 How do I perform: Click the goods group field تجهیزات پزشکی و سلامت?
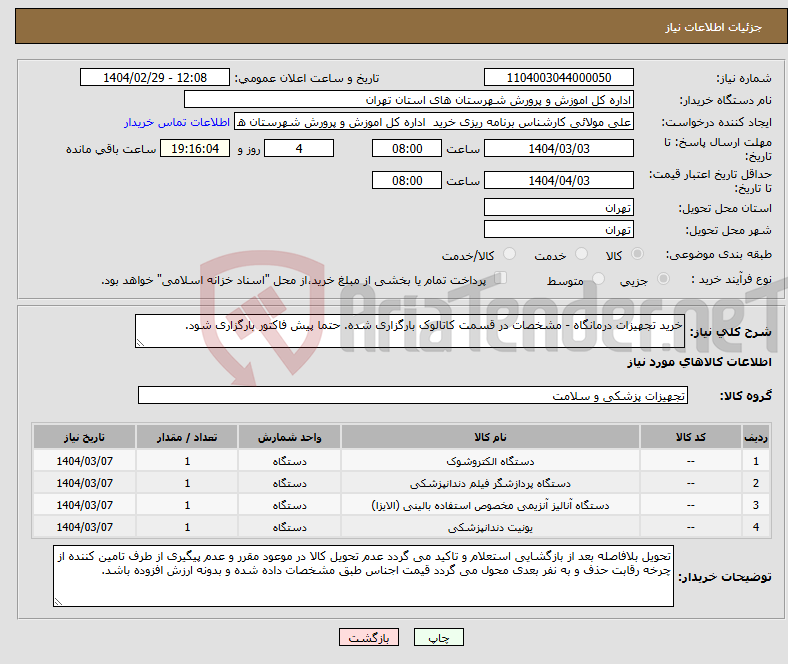(x=413, y=395)
